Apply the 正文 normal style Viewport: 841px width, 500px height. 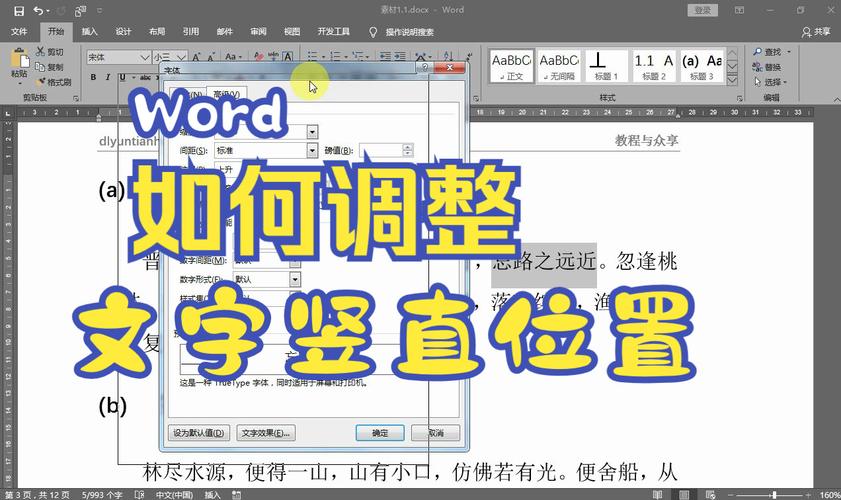click(x=512, y=67)
